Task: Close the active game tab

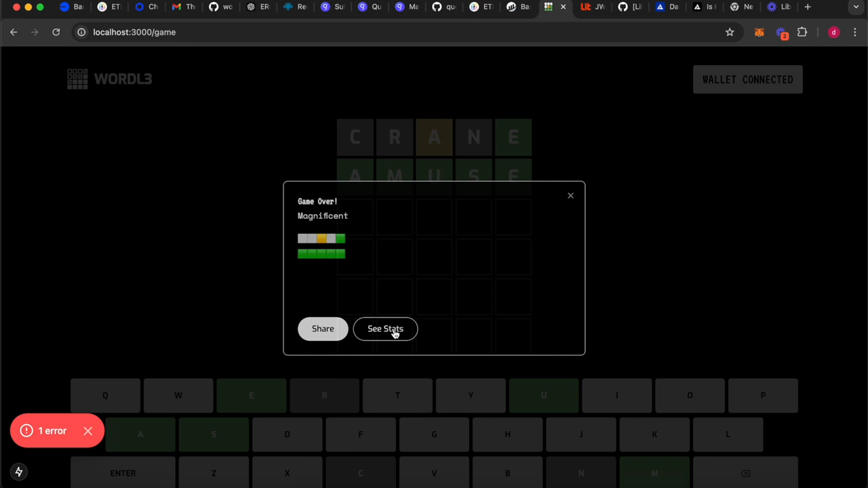Action: tap(563, 7)
